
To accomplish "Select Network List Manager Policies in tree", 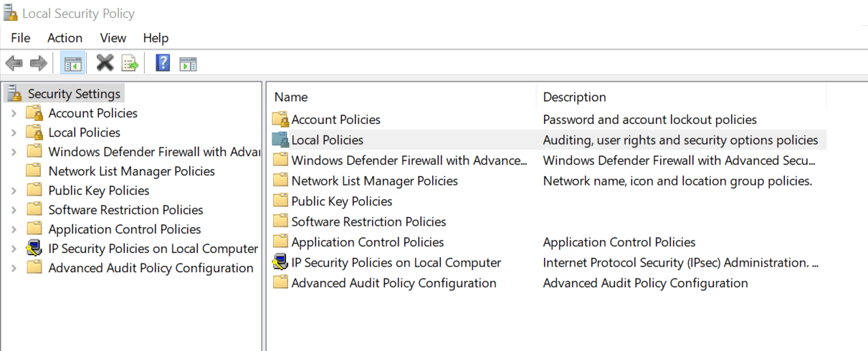I will pos(131,171).
